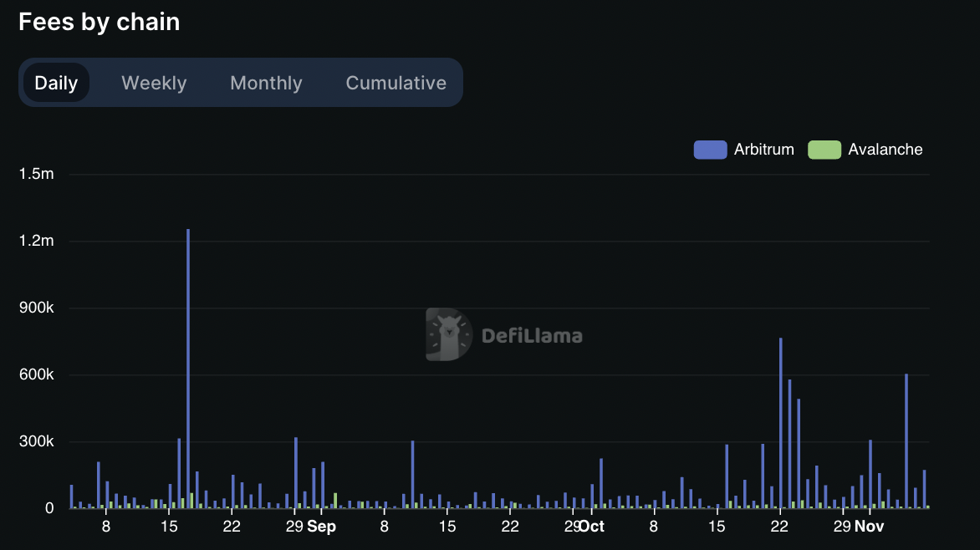Click the Arbitrum legend label text
The height and width of the screenshot is (550, 980).
tap(763, 150)
